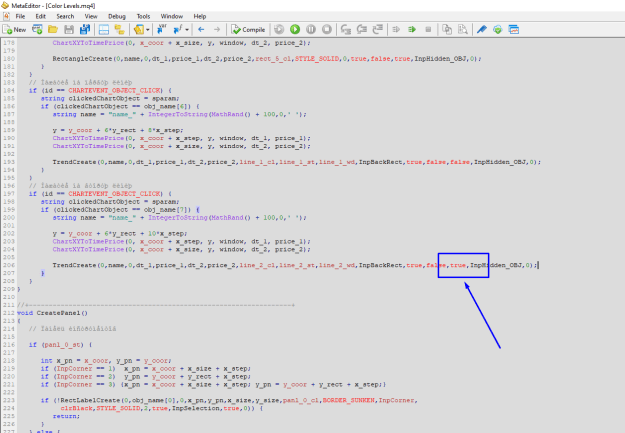Compile the Color Levels code

point(248,30)
